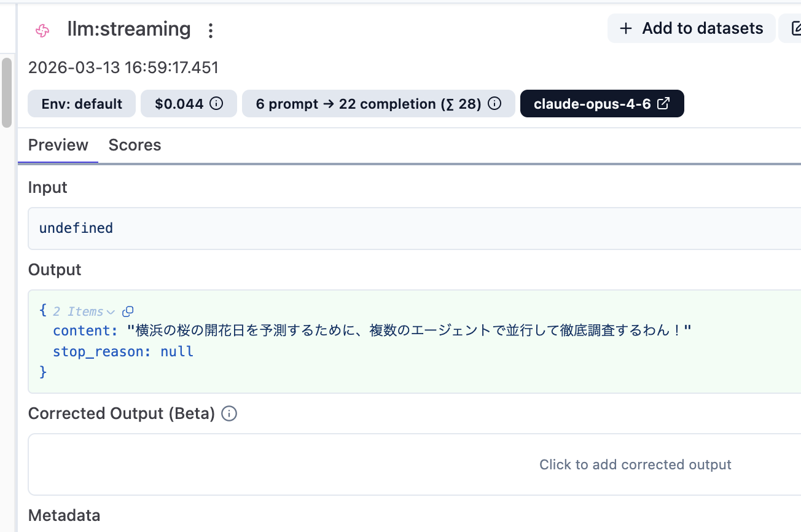This screenshot has height=532, width=801.
Task: Open the llm:streaming options kebab menu
Action: pyautogui.click(x=211, y=29)
